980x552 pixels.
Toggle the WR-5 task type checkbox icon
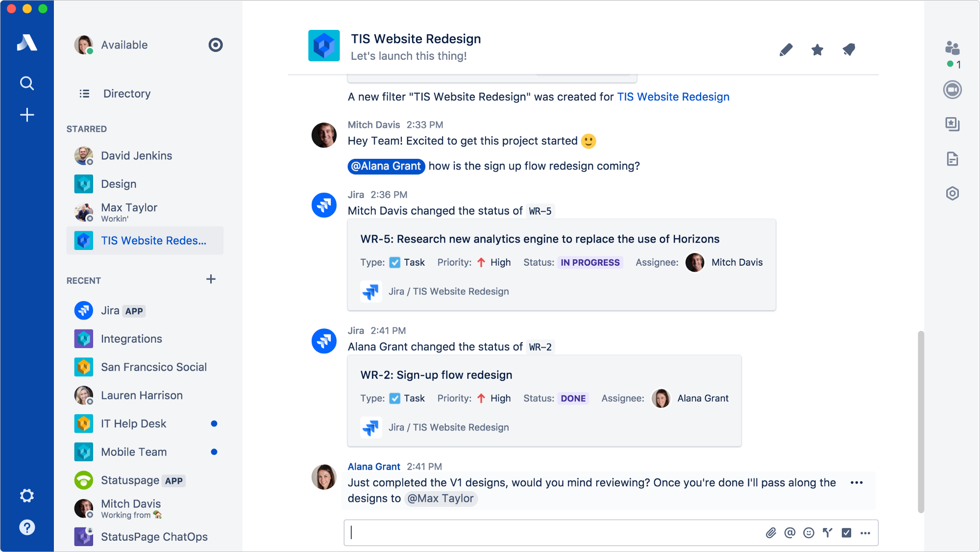(394, 262)
